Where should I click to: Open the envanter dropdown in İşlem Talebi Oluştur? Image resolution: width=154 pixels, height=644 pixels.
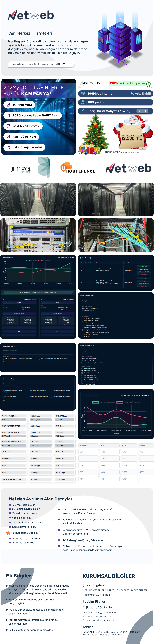[x=38, y=385]
